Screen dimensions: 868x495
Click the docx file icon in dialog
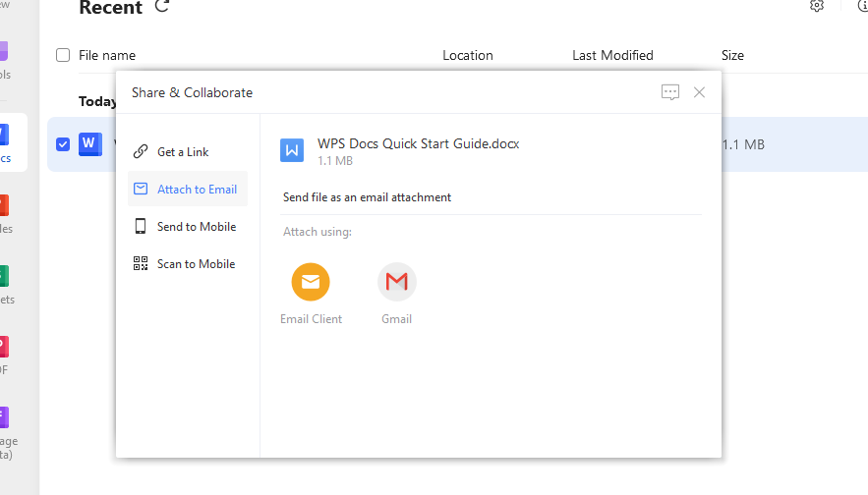pyautogui.click(x=292, y=150)
